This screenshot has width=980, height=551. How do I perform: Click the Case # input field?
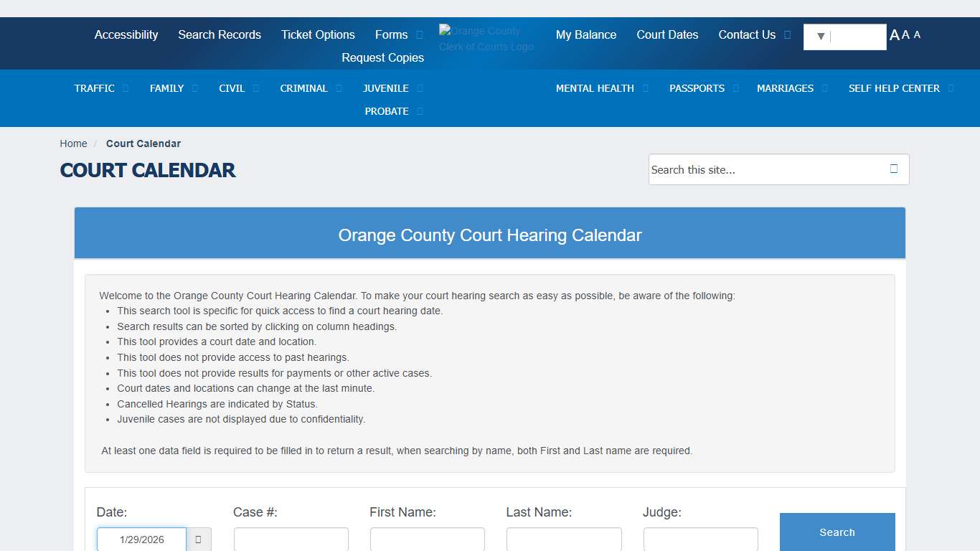(x=291, y=540)
